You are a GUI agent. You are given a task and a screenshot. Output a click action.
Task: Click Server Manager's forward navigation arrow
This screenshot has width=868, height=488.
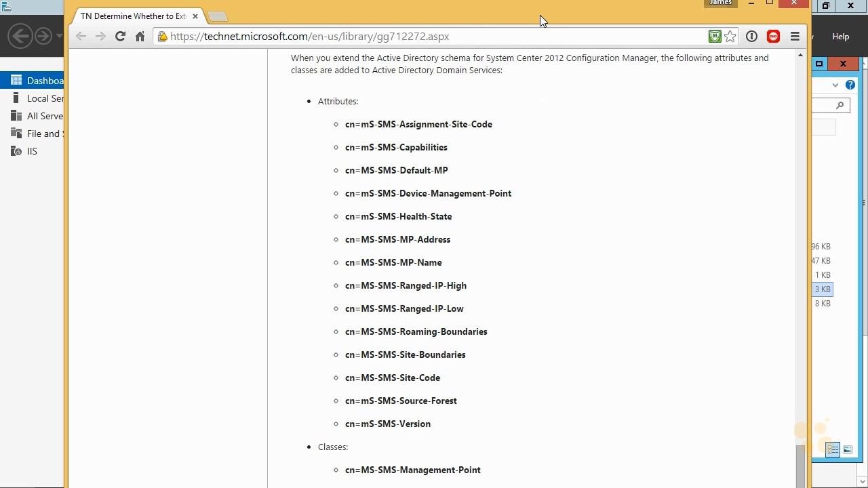(43, 35)
